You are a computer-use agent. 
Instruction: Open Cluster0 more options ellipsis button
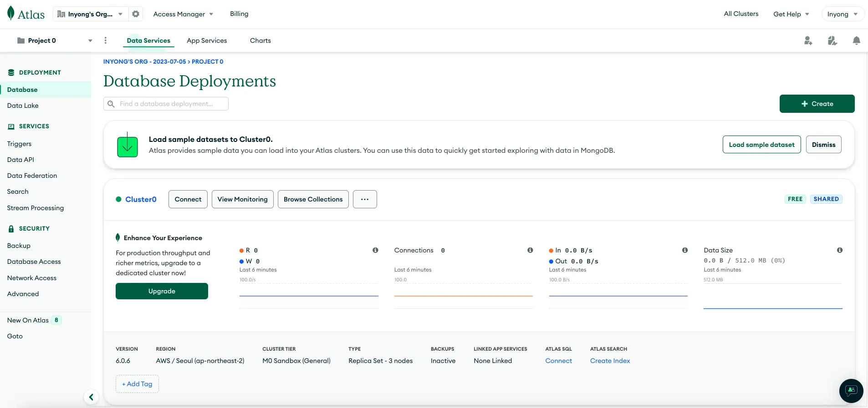pos(365,199)
